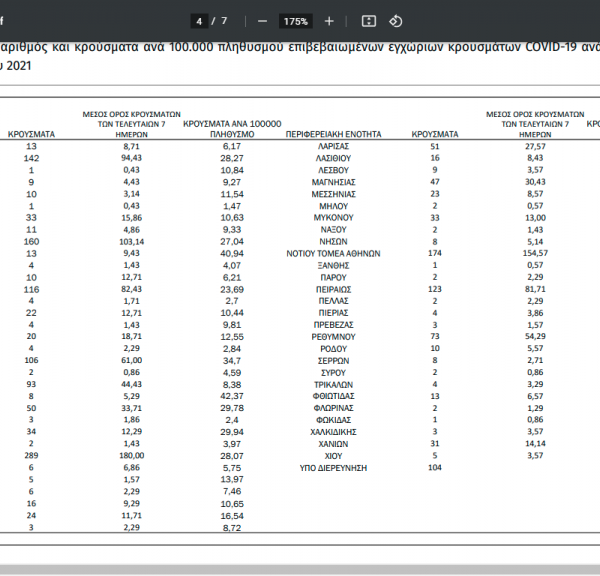Select the region name ΠΑΡΟΥ
The width and height of the screenshot is (600, 576).
(333, 277)
